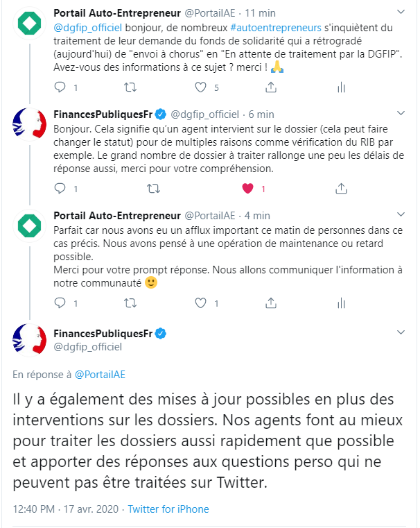Image resolution: width=420 pixels, height=528 pixels.
Task: Share the FinancesPubliquesFr 6 min reply
Action: point(341,189)
